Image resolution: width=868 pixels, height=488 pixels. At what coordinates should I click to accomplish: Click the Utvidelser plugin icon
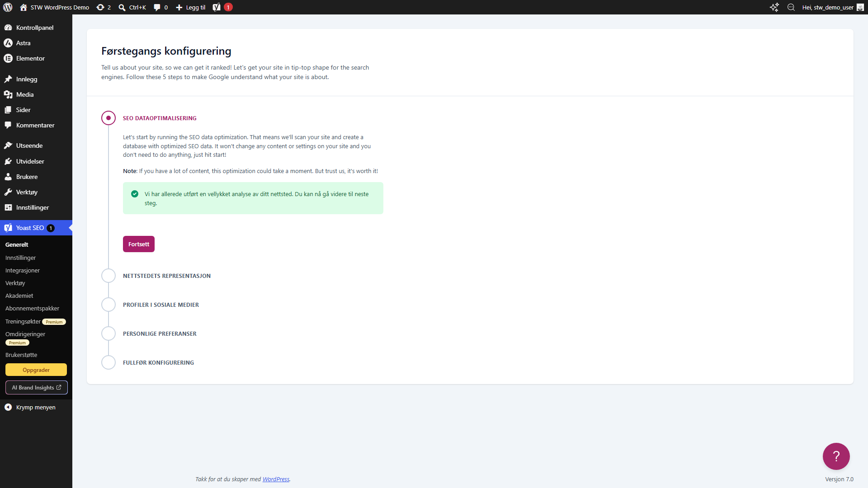(x=8, y=161)
